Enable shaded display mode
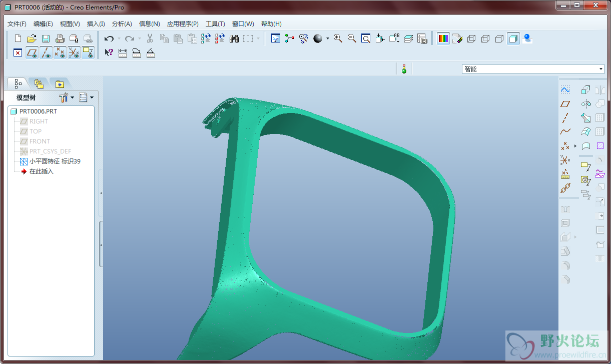611x364 pixels. 513,38
